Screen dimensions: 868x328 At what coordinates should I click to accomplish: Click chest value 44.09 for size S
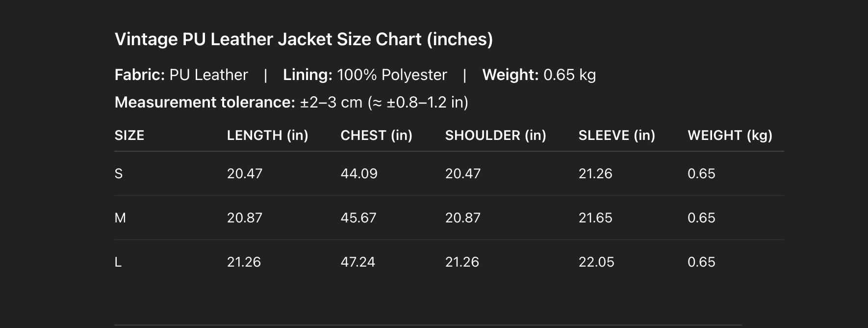tap(359, 174)
